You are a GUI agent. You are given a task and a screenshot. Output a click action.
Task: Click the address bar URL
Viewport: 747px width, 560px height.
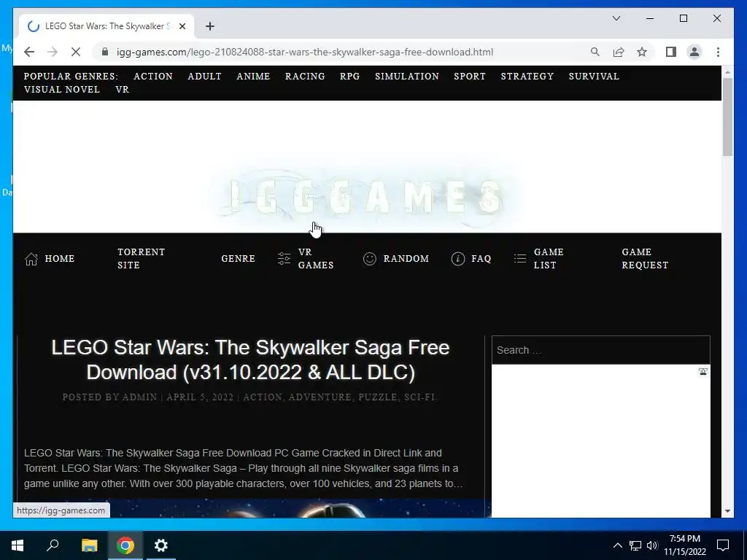[305, 52]
